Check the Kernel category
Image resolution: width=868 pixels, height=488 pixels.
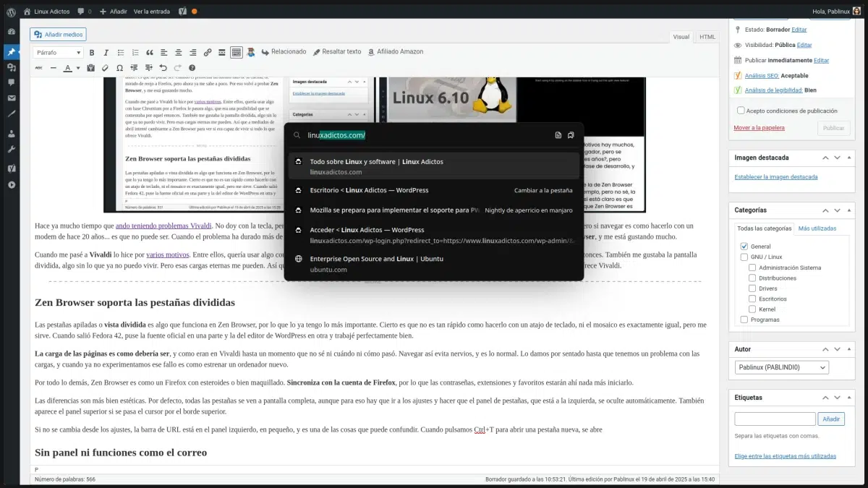point(753,309)
